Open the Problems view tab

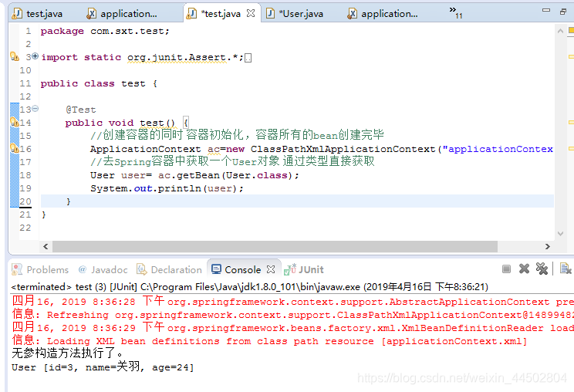40,270
